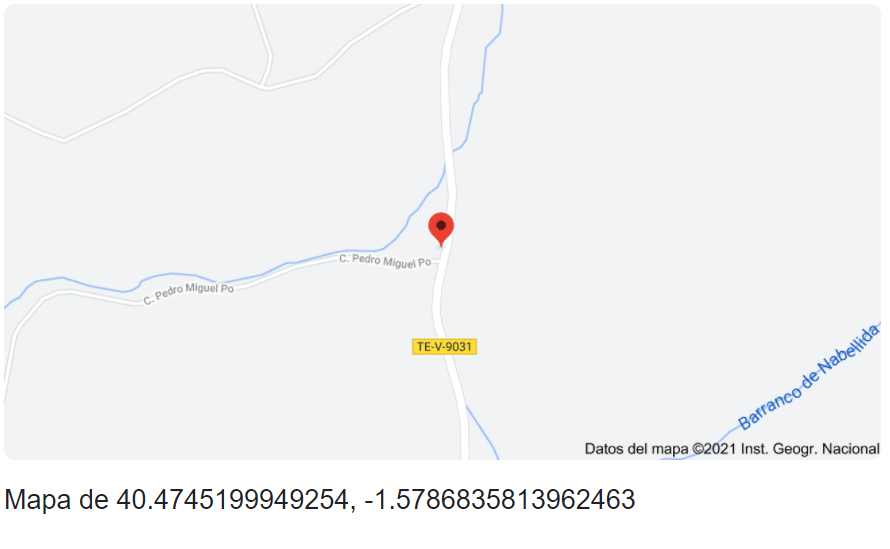This screenshot has height=549, width=890.
Task: Click the main road at the map's top edge
Action: click(x=456, y=10)
